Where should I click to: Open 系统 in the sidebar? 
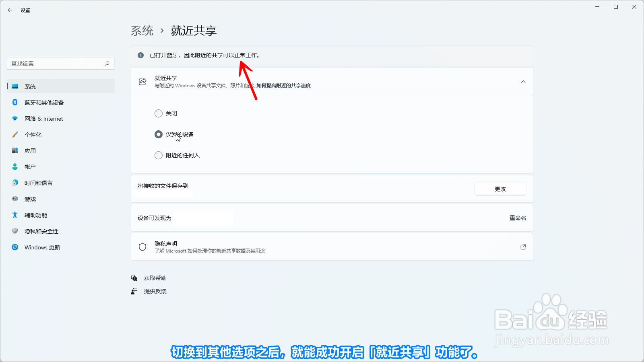(x=61, y=86)
